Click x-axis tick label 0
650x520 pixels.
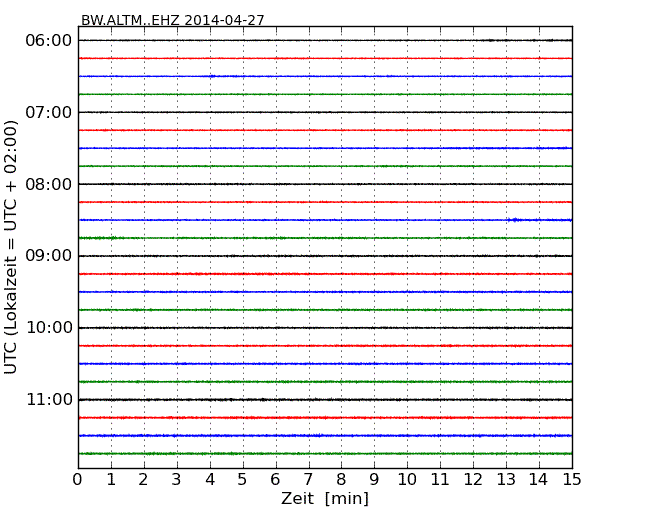(x=78, y=479)
